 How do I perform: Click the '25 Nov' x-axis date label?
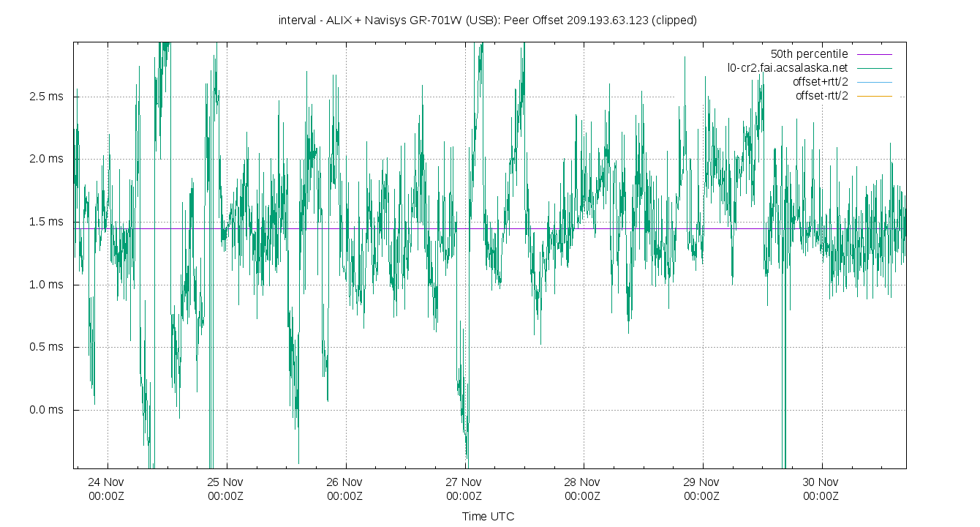pos(225,482)
